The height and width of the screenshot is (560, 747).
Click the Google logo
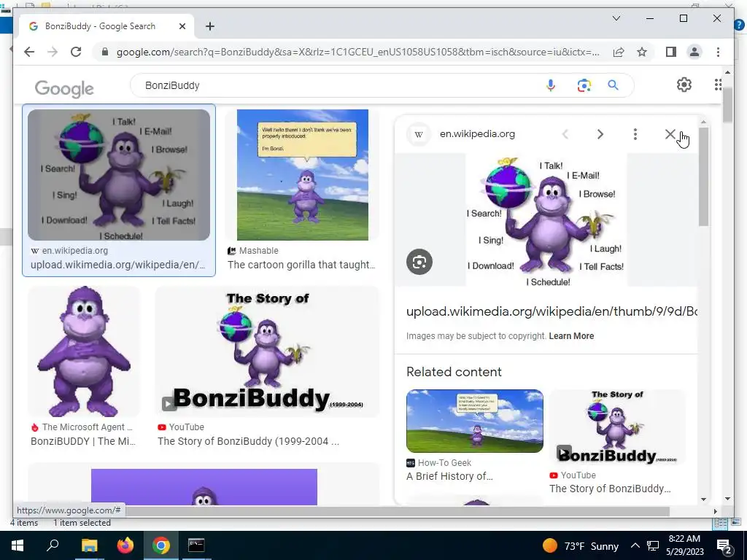[x=64, y=88]
